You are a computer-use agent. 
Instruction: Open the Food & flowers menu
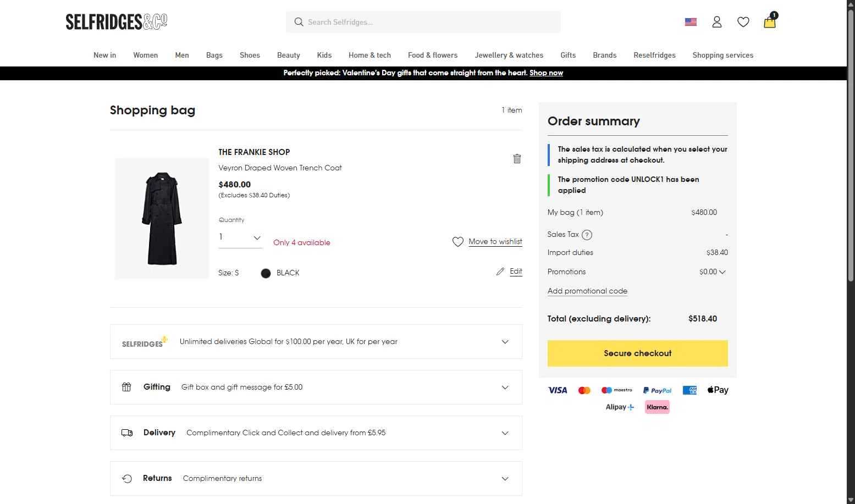pos(433,55)
